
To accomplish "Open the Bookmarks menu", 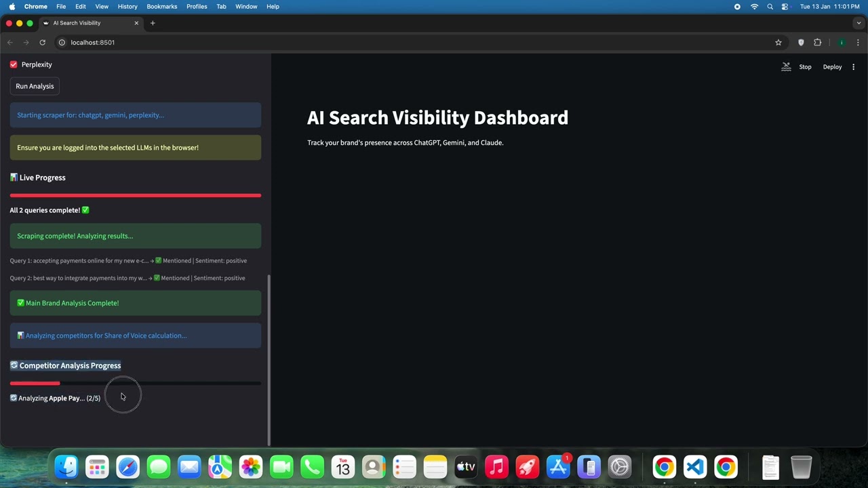I will (x=162, y=6).
